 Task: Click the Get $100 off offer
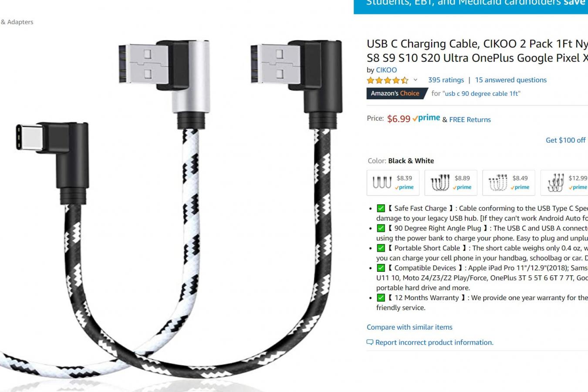(565, 140)
